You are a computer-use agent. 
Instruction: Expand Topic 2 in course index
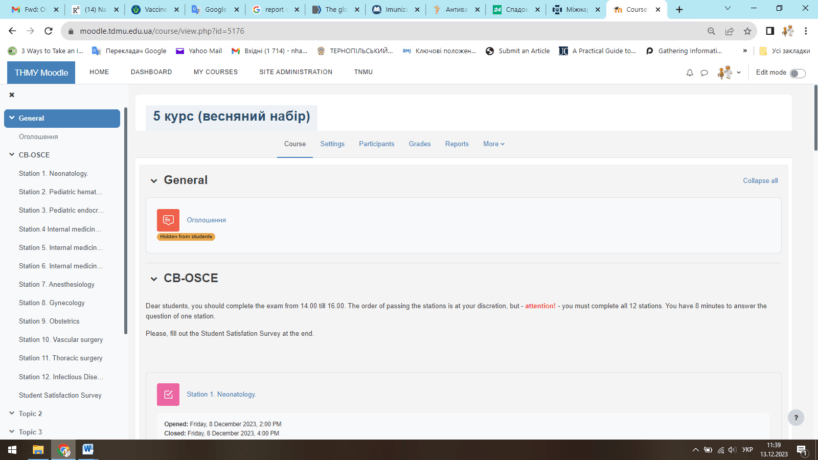tap(11, 413)
